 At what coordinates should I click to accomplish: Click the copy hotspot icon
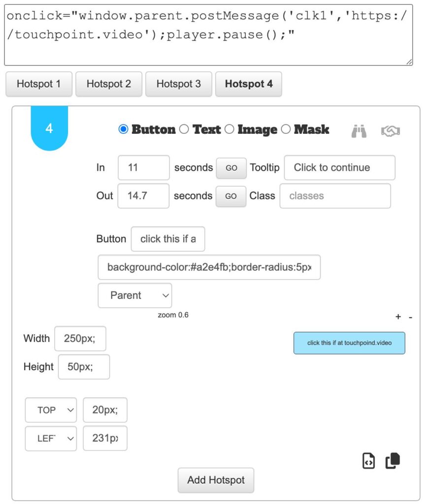[x=393, y=461]
